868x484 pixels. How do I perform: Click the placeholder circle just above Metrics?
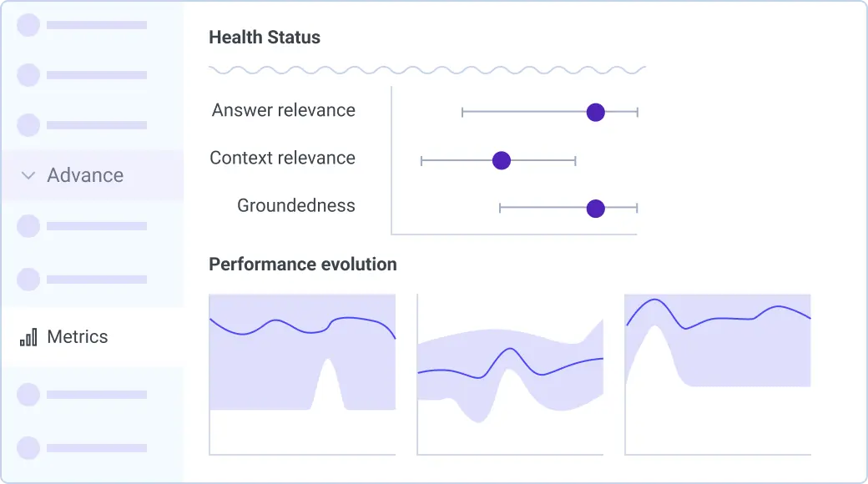pos(28,280)
